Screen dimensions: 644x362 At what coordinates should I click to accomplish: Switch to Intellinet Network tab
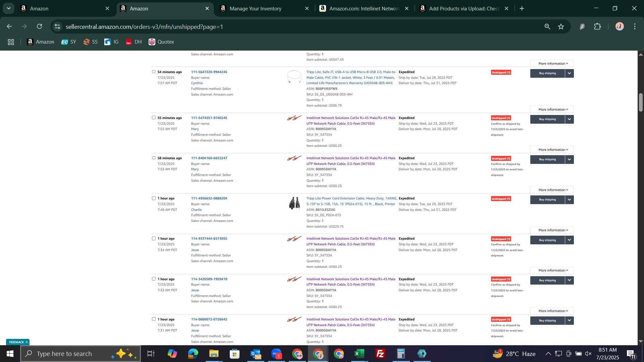click(x=364, y=8)
